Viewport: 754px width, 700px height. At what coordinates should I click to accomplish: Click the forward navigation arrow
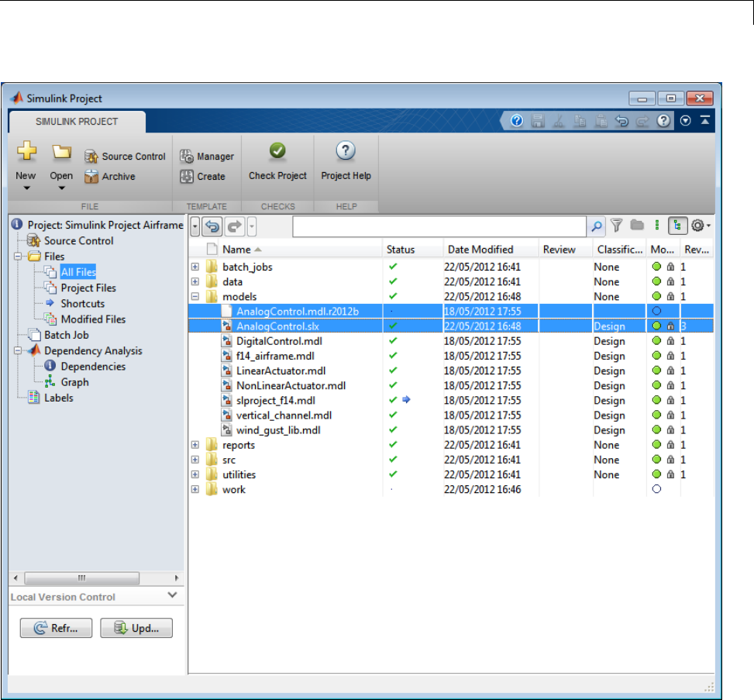point(235,226)
